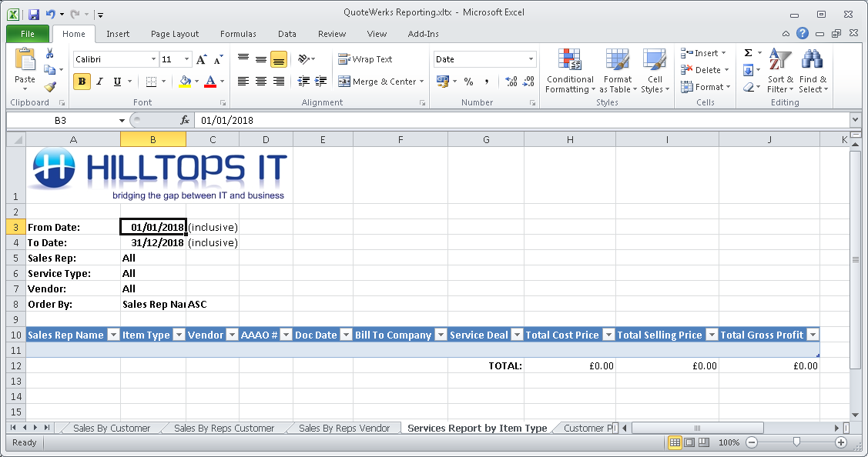868x457 pixels.
Task: Click the zoom slider in status bar
Action: (796, 442)
